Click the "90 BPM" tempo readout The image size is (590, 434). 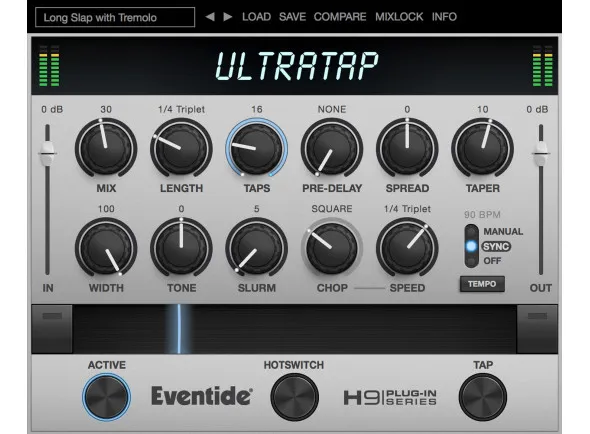pyautogui.click(x=482, y=215)
